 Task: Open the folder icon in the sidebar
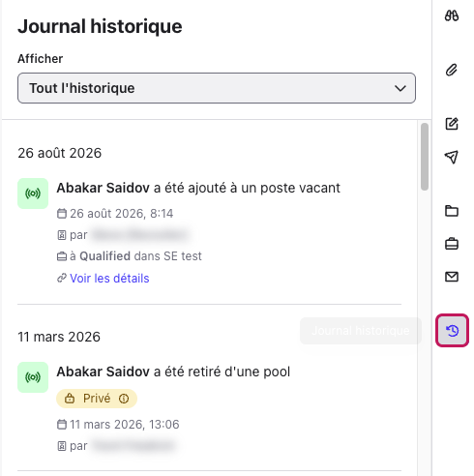(452, 211)
